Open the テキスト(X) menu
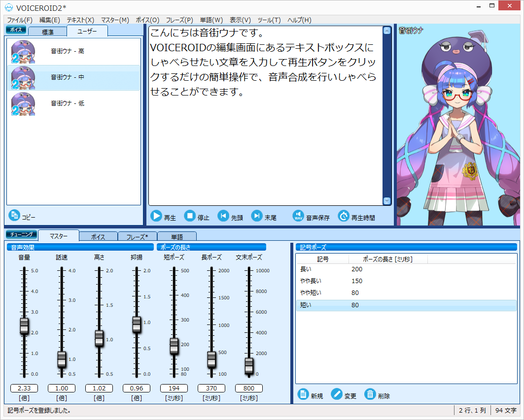The image size is (524, 420). pos(80,20)
